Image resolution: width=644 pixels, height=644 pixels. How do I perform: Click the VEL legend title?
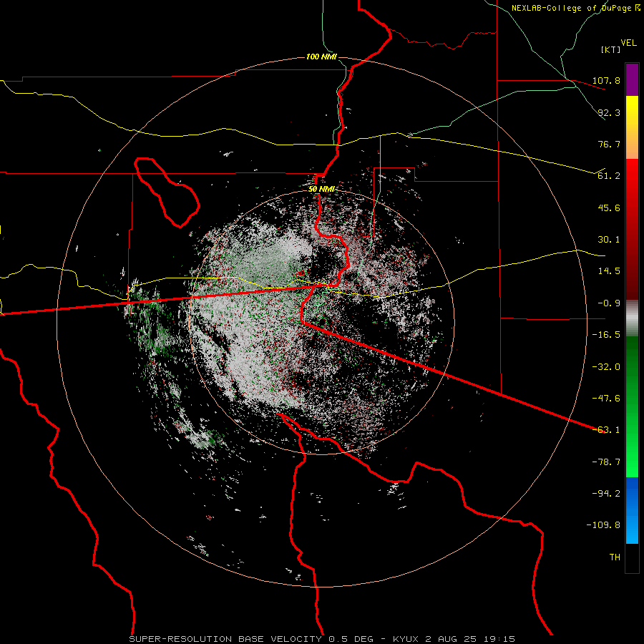point(628,43)
